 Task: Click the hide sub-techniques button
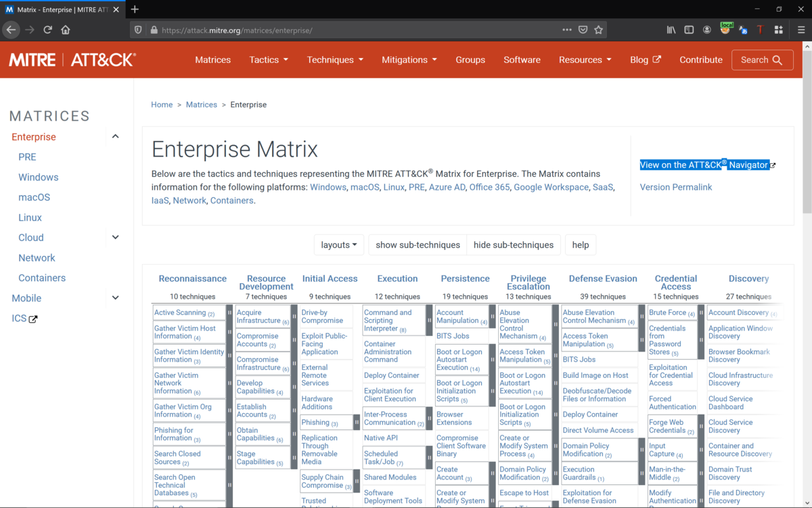pos(514,245)
